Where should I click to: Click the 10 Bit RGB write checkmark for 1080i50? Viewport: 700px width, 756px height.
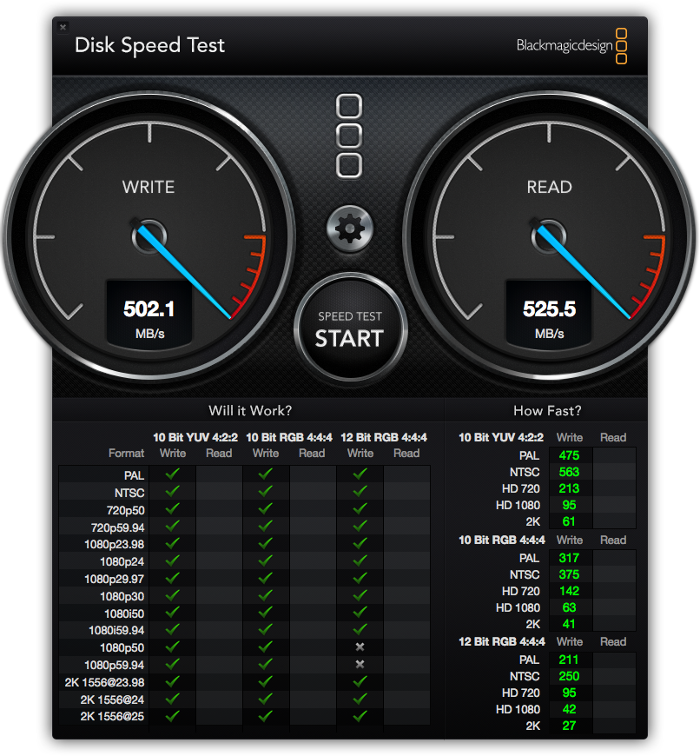coord(265,613)
